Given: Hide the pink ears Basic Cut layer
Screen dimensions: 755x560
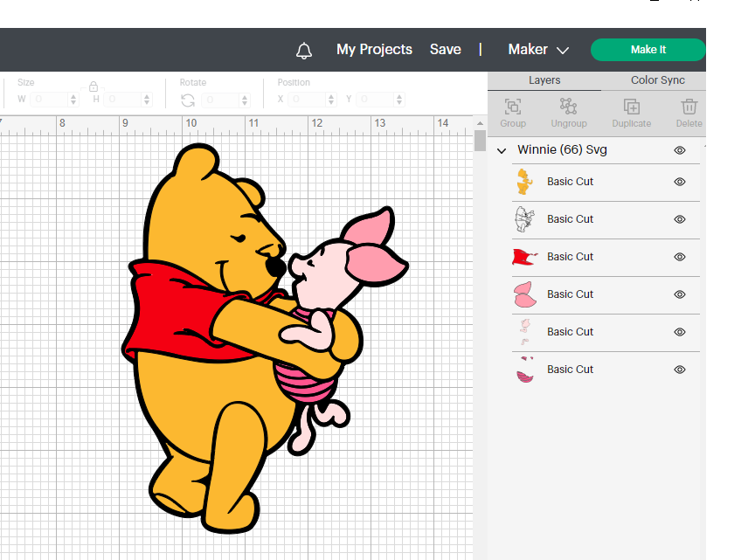Looking at the screenshot, I should (679, 294).
